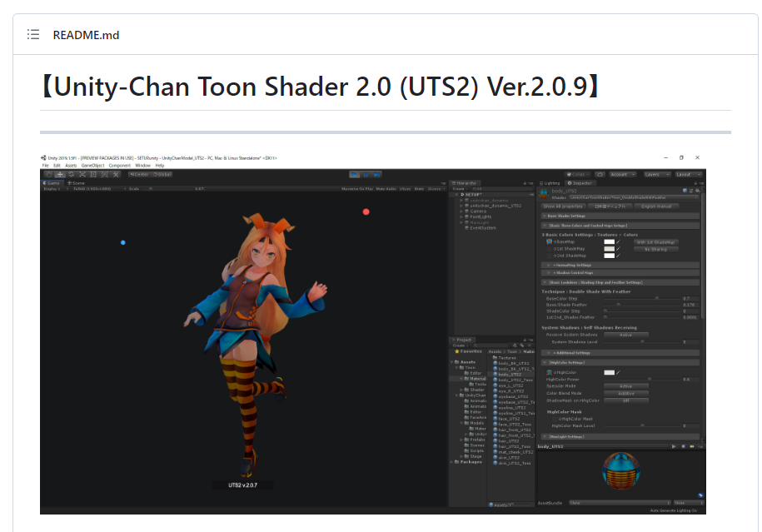The height and width of the screenshot is (532, 762).
Task: Toggle preview light icon in material preview
Action: tap(692, 446)
